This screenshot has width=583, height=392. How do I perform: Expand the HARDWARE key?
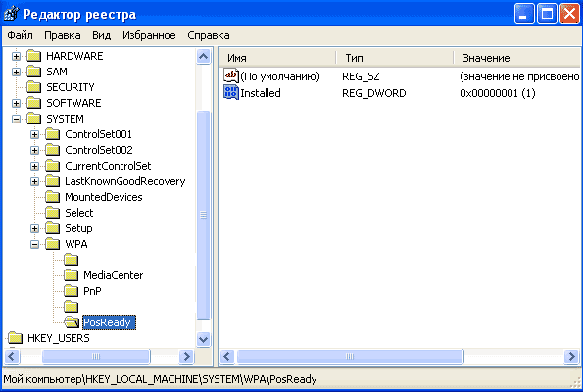[x=16, y=56]
